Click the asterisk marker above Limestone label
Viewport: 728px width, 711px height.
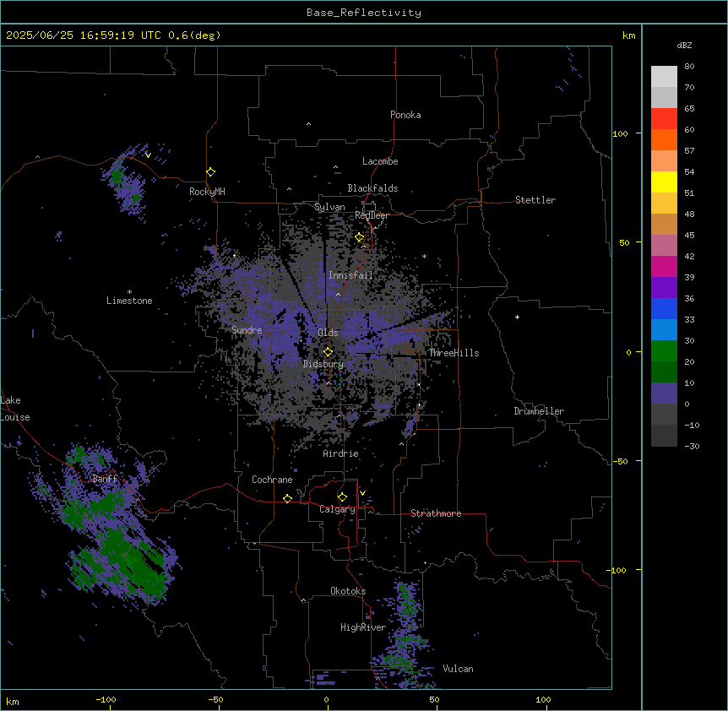(129, 292)
